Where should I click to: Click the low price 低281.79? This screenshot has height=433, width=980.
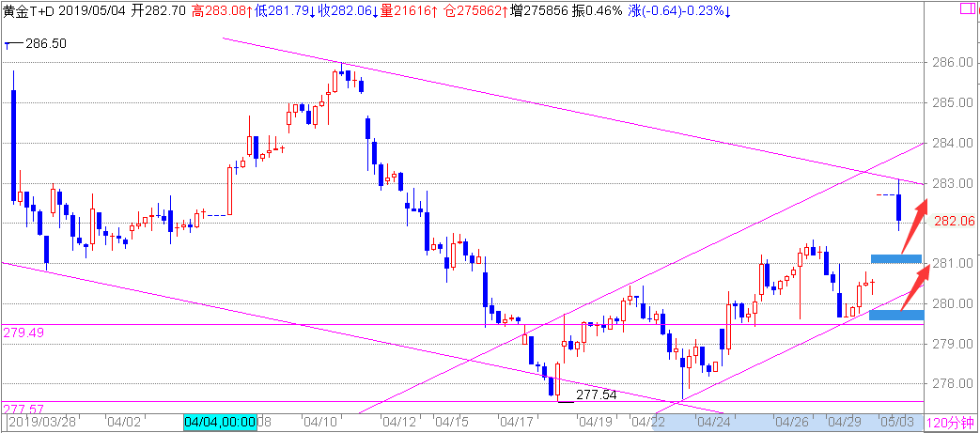[281, 10]
